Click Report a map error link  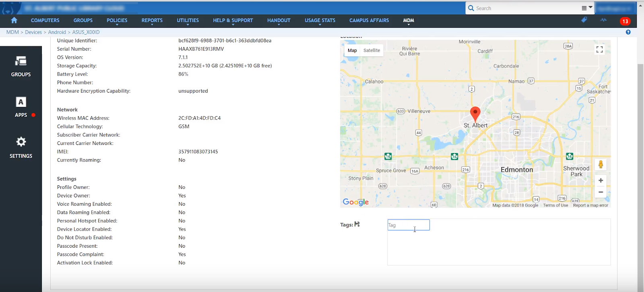[x=590, y=205]
